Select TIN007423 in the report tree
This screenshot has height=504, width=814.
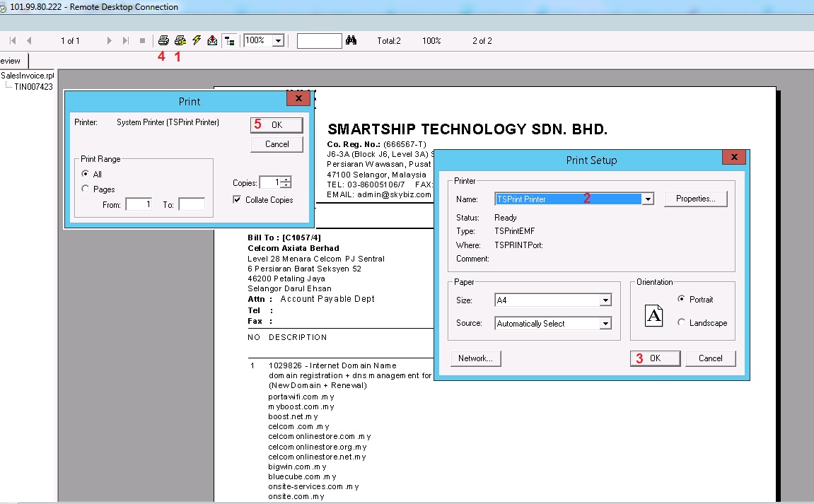click(x=33, y=87)
